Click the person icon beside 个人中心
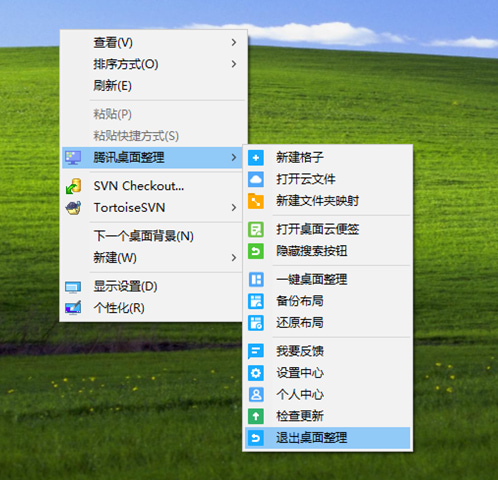 256,394
